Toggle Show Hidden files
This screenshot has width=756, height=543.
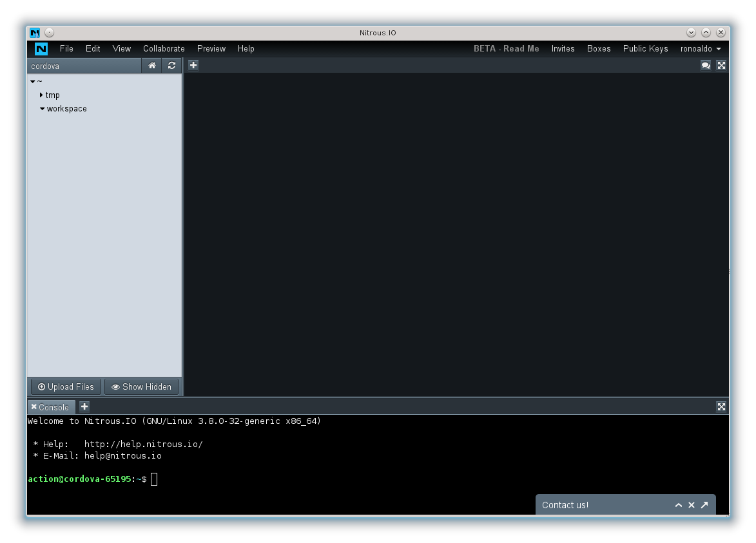[141, 387]
